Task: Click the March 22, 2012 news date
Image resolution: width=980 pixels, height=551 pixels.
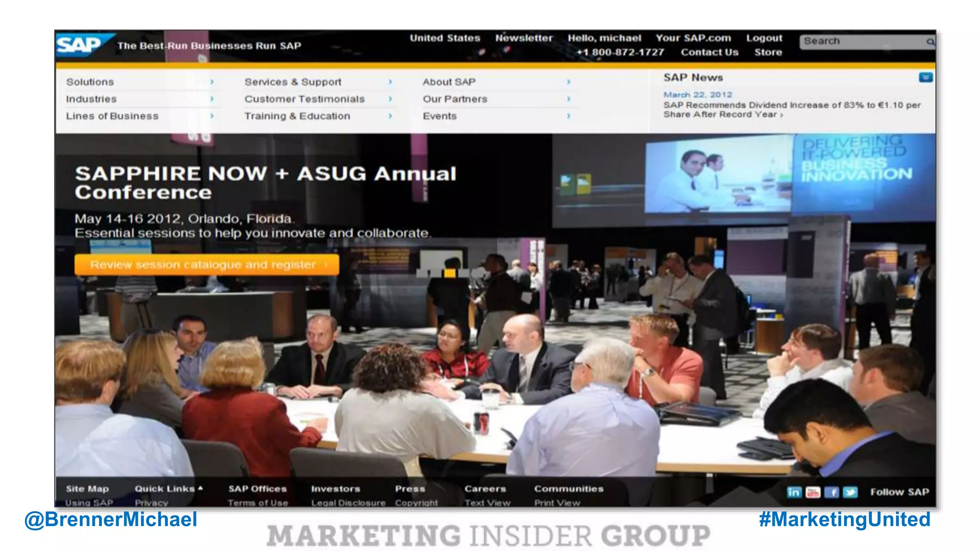Action: point(698,95)
